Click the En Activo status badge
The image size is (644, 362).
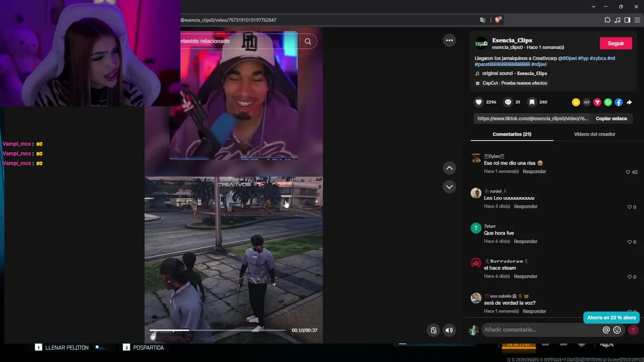pos(519,344)
